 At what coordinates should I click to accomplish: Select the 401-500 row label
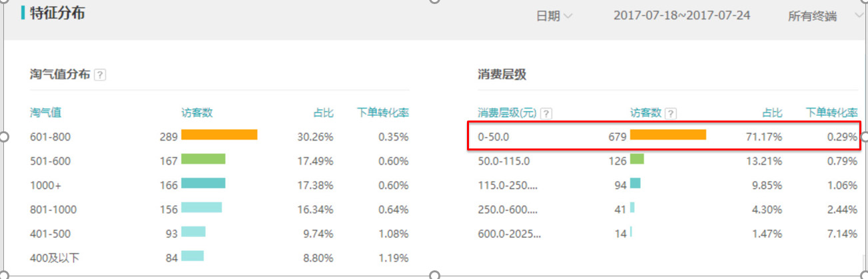click(50, 234)
